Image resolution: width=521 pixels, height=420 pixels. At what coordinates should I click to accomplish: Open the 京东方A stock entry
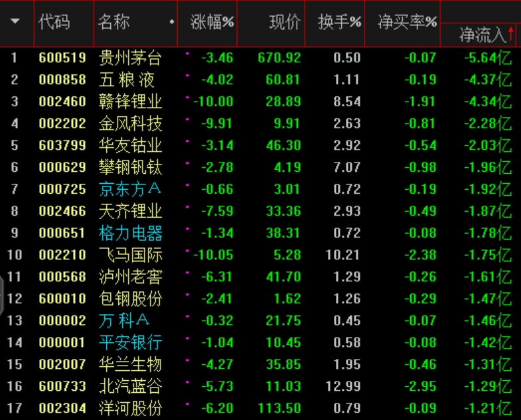pos(130,189)
